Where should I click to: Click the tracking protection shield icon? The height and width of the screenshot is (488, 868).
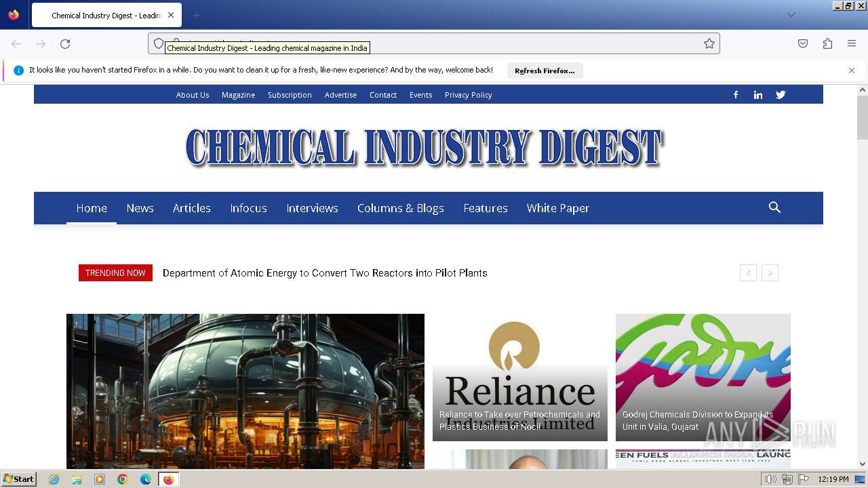click(x=159, y=43)
